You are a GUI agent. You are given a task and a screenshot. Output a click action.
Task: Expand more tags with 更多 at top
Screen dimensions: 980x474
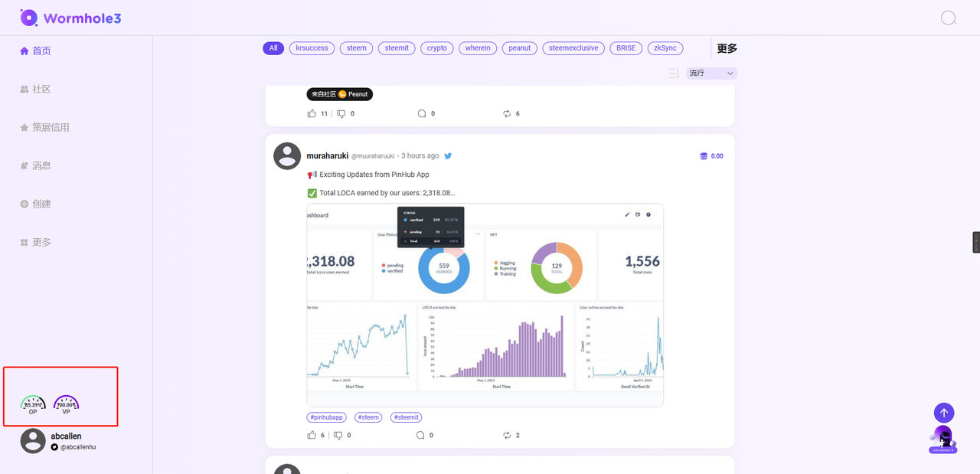pos(727,48)
